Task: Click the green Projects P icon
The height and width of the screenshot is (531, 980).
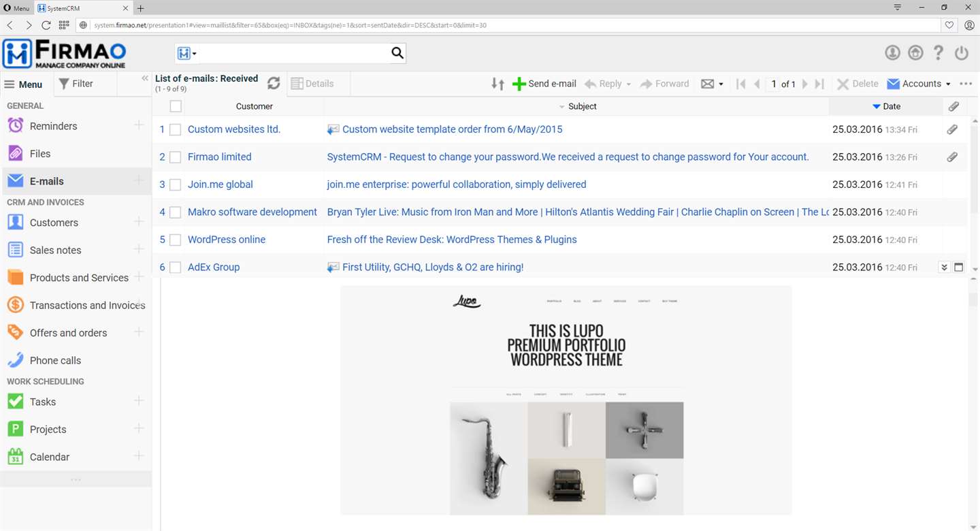Action: [x=15, y=429]
